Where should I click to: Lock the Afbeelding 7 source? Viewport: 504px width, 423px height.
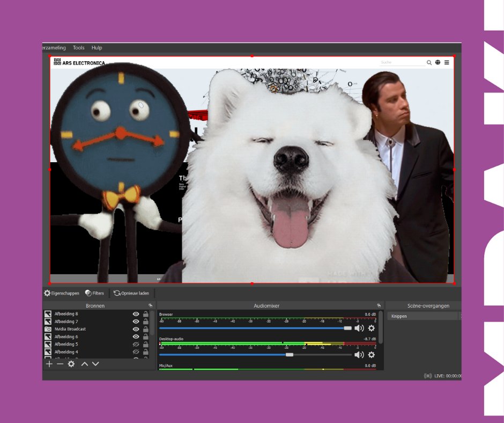[x=146, y=321]
